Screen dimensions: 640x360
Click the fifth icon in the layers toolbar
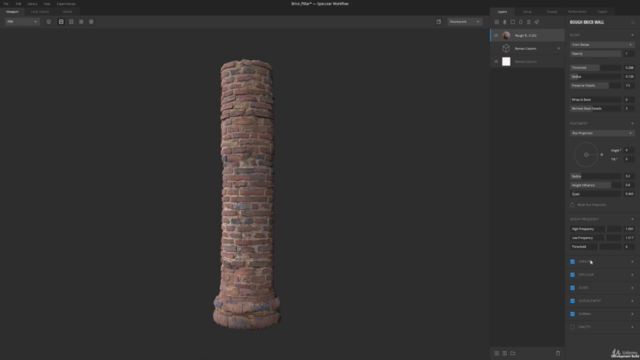(x=529, y=22)
